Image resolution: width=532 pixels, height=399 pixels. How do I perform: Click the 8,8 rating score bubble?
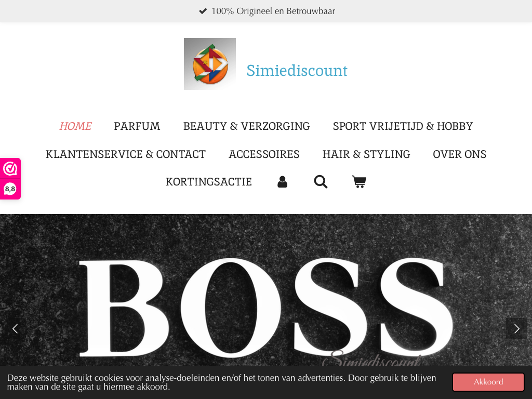click(10, 189)
